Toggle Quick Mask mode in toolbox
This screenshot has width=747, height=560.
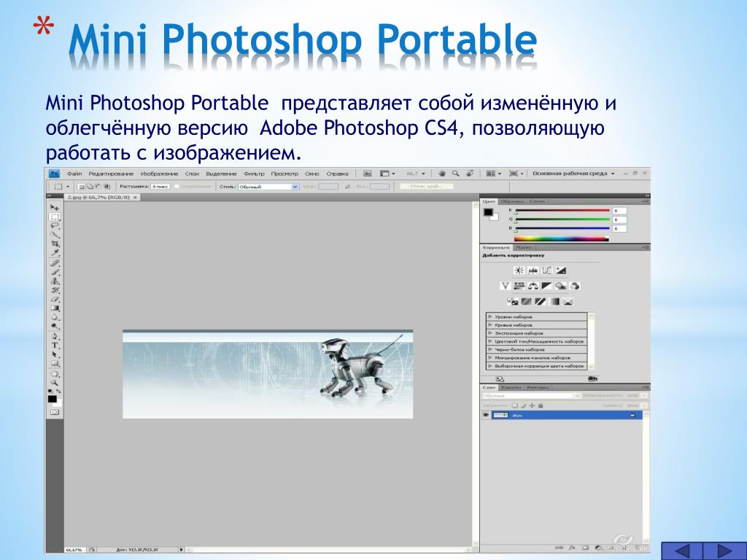pyautogui.click(x=55, y=412)
